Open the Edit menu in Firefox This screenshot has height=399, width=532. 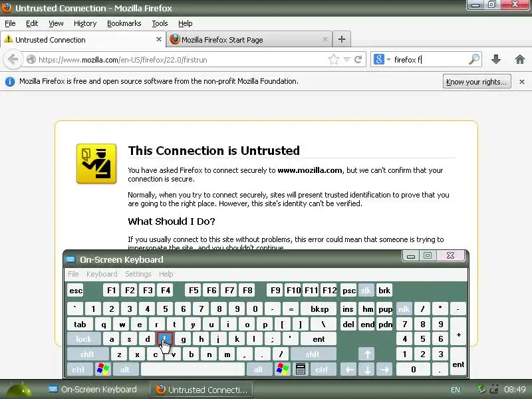coord(32,23)
